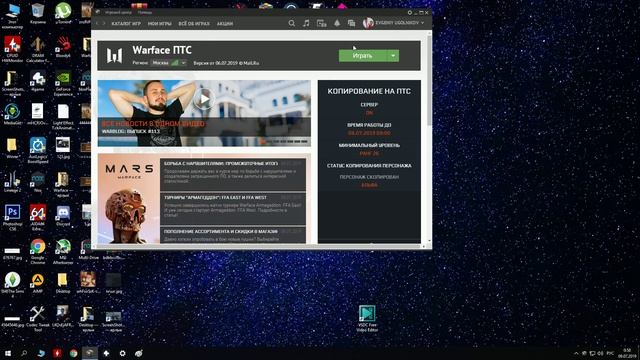Play the Warblog news video
The height and width of the screenshot is (360, 640).
coord(204,99)
